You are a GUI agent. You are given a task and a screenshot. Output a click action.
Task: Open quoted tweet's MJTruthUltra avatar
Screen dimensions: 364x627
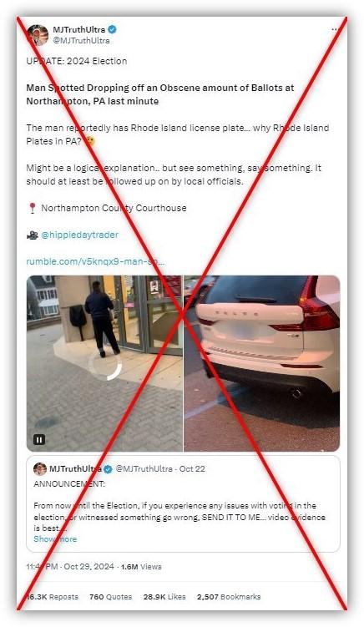point(40,469)
